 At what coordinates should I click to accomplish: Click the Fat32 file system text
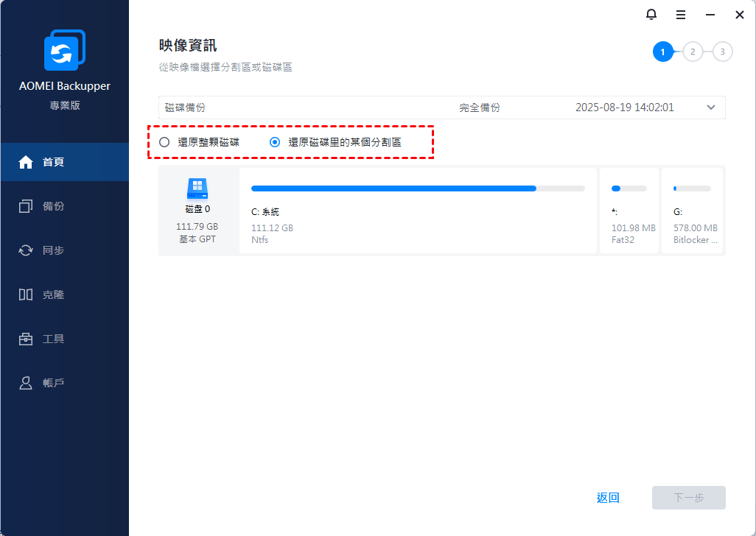pyautogui.click(x=623, y=239)
